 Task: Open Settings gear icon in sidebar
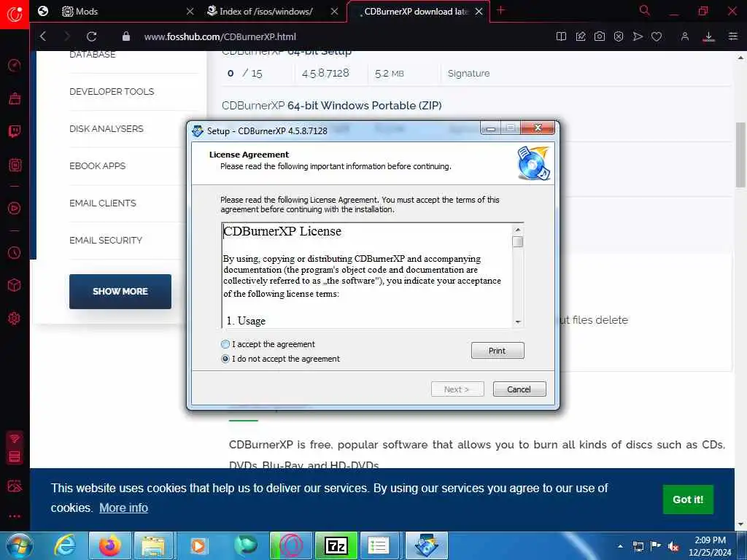15,318
